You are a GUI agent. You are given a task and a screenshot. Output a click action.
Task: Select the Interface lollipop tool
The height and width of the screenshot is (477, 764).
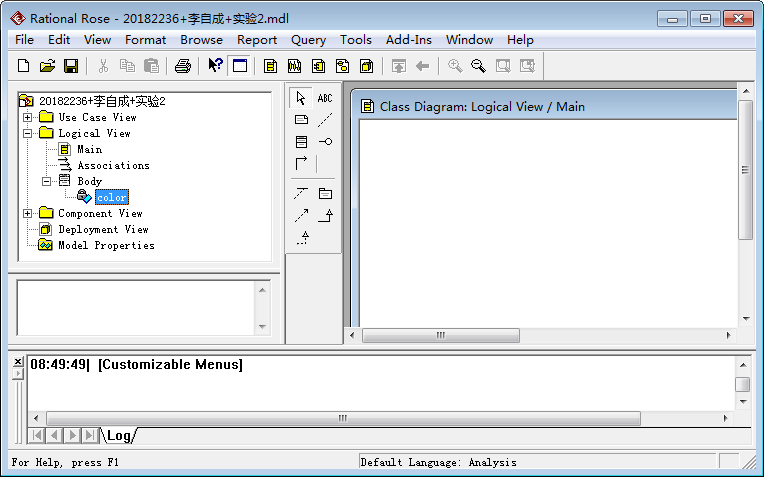coord(325,142)
